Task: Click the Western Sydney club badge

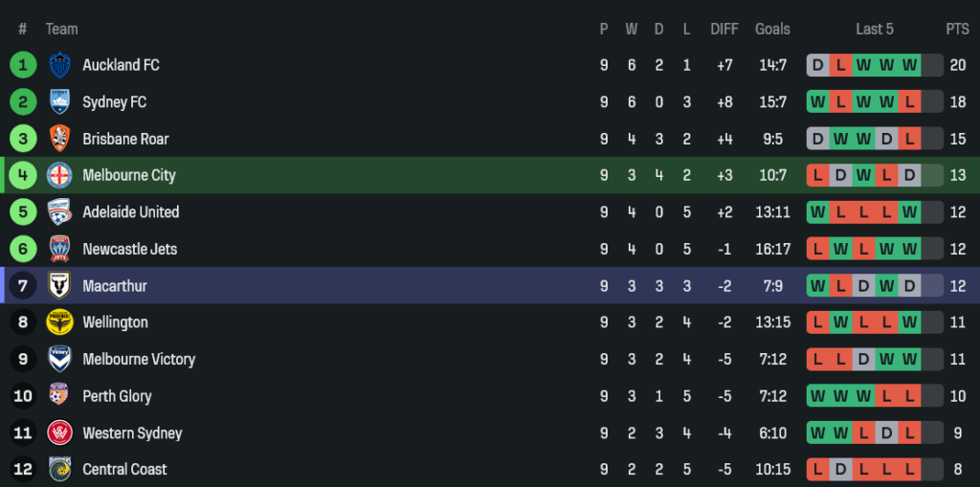Action: [59, 432]
